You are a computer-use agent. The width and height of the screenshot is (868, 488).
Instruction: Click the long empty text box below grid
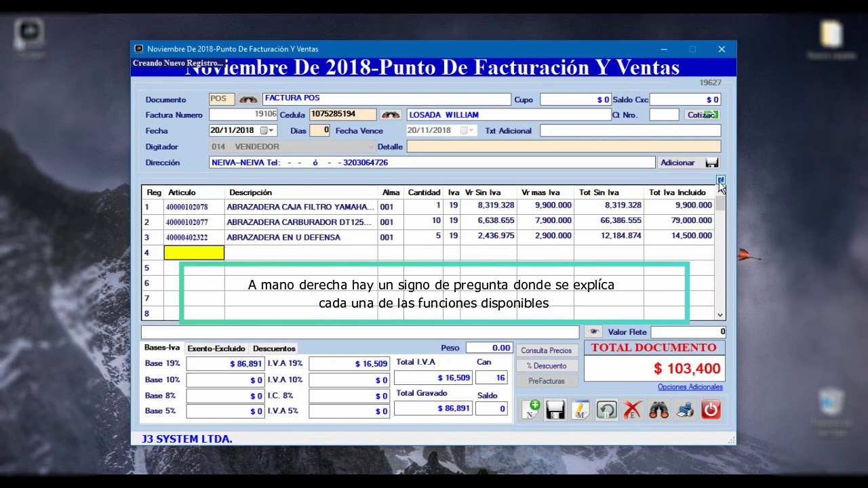coord(360,332)
